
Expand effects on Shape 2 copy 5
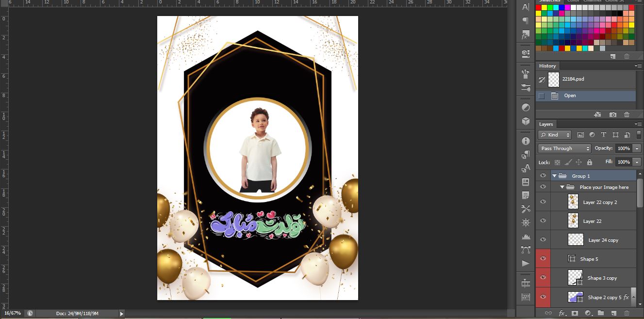tap(634, 297)
